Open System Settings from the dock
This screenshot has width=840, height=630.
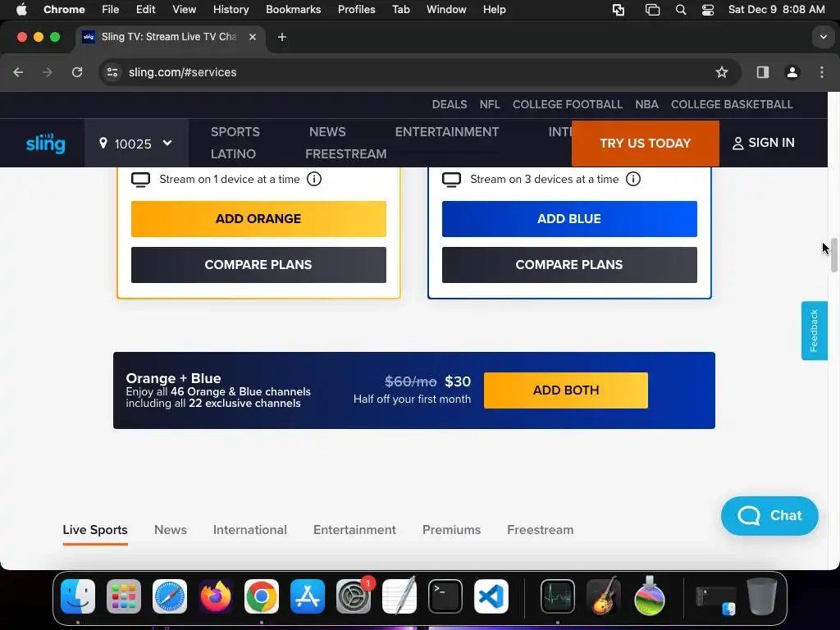point(354,596)
